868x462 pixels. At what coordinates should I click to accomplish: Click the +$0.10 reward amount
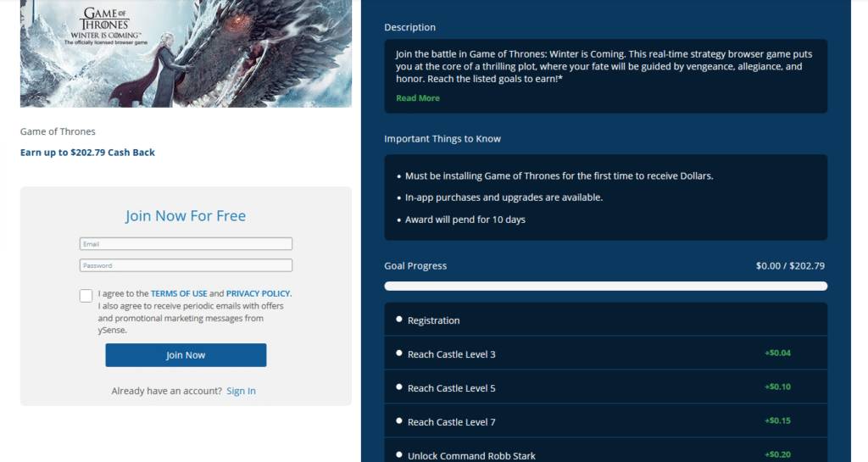pyautogui.click(x=778, y=387)
